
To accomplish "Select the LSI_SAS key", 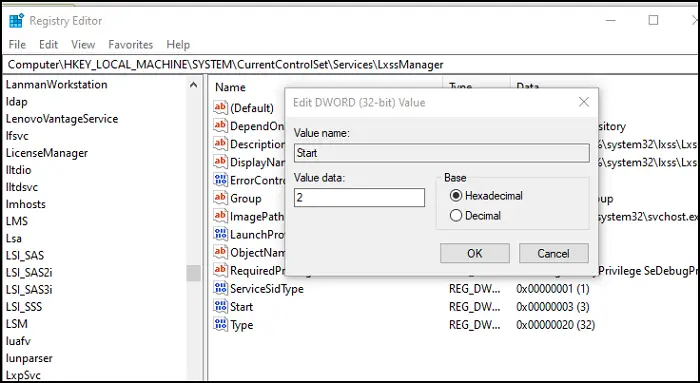I will point(25,255).
